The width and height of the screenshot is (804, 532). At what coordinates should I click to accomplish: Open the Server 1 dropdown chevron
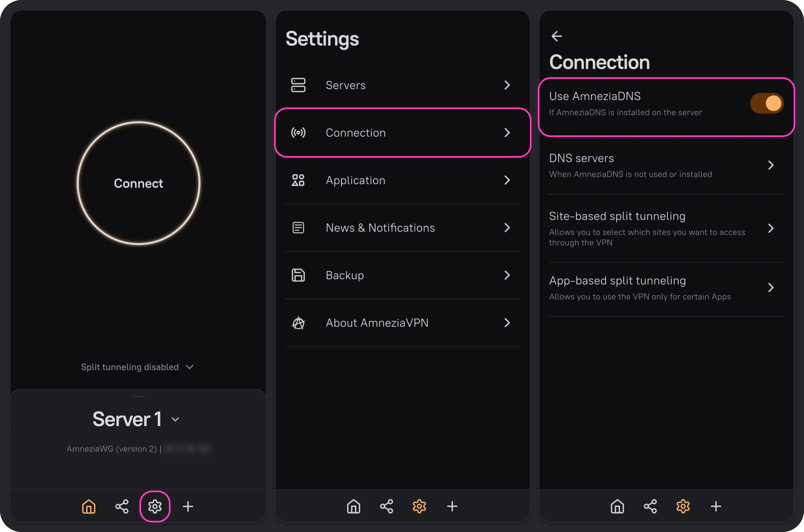point(176,419)
